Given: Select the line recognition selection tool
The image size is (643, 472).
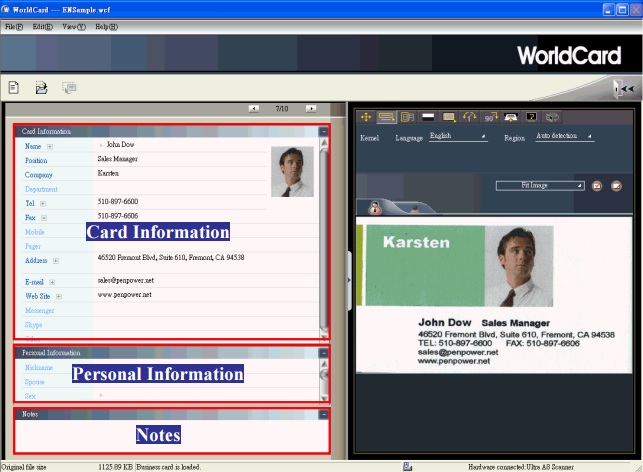Looking at the screenshot, I should pyautogui.click(x=386, y=117).
